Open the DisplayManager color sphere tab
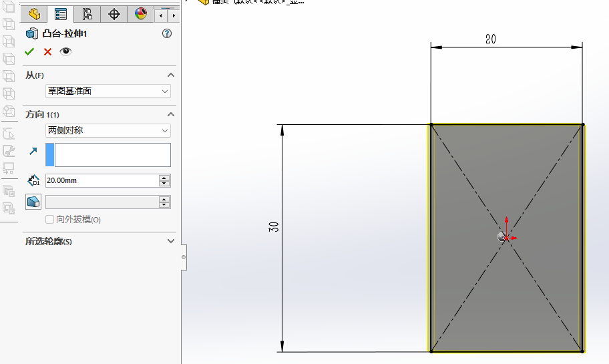 [141, 15]
